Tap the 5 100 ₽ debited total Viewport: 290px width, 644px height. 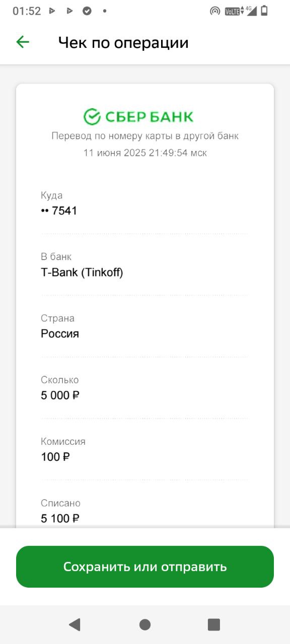click(60, 519)
